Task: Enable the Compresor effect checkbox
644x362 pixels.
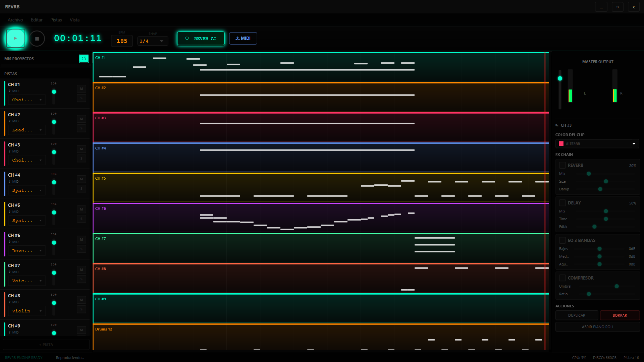Action: tap(562, 278)
